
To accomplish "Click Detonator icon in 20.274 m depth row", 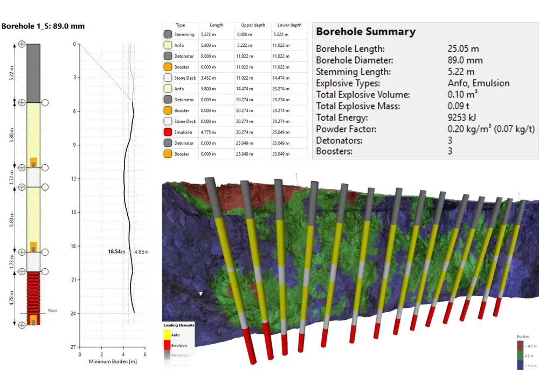I will [168, 100].
